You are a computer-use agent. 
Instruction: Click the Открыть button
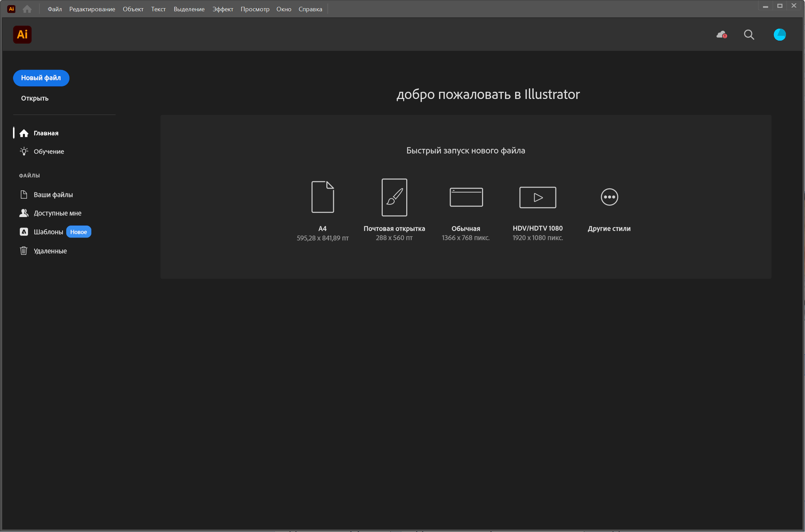[35, 98]
